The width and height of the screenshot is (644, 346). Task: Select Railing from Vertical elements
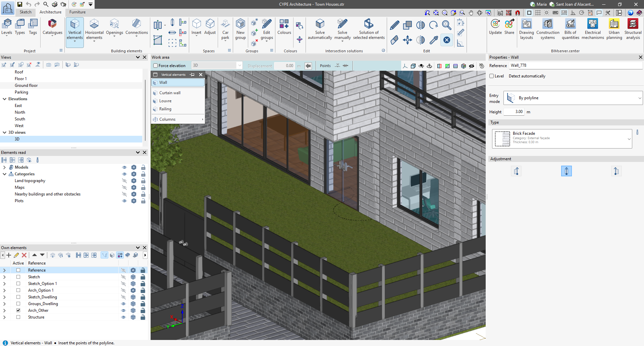click(178, 109)
